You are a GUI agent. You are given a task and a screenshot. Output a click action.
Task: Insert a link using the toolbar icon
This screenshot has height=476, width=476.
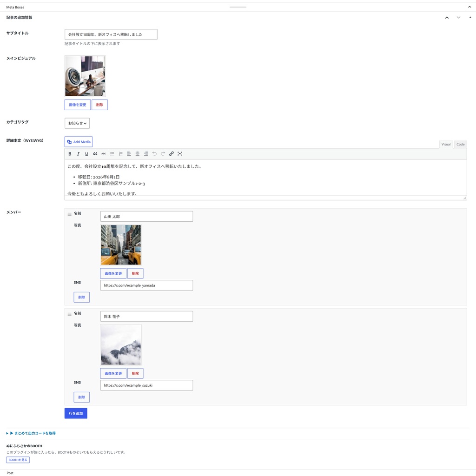171,154
